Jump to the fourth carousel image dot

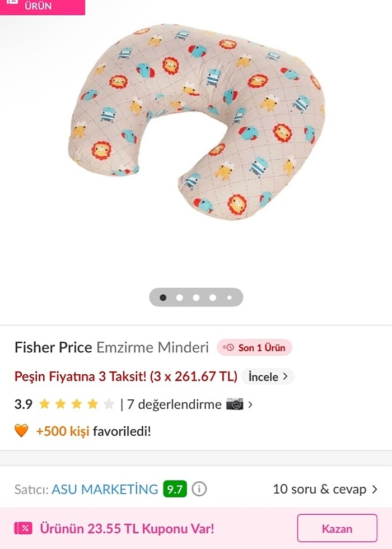coord(213,297)
